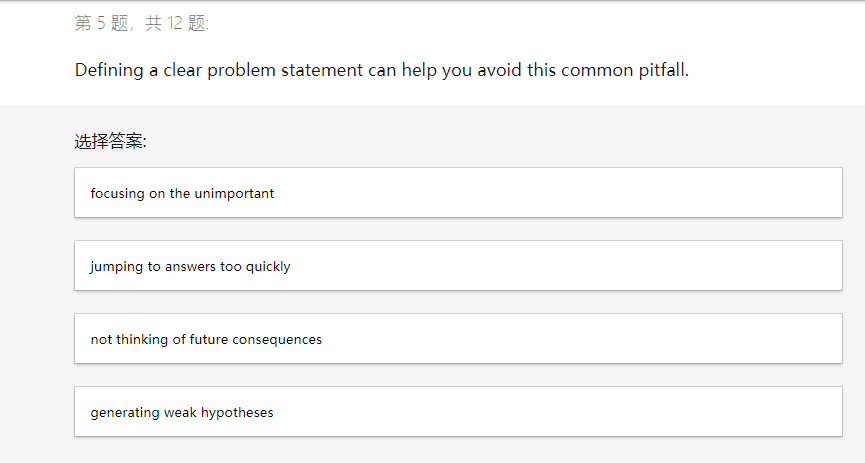Click blank right side of third answer card
Image resolution: width=865 pixels, height=463 pixels.
coord(650,339)
